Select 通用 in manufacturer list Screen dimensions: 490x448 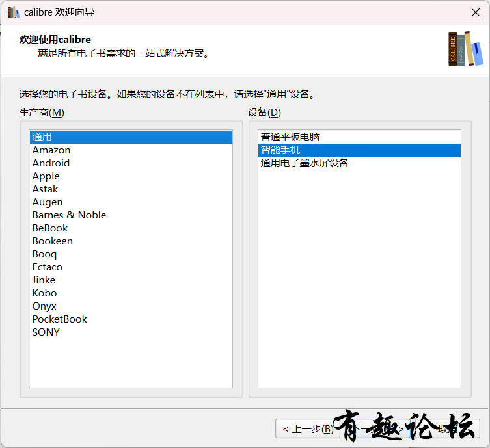pos(131,137)
